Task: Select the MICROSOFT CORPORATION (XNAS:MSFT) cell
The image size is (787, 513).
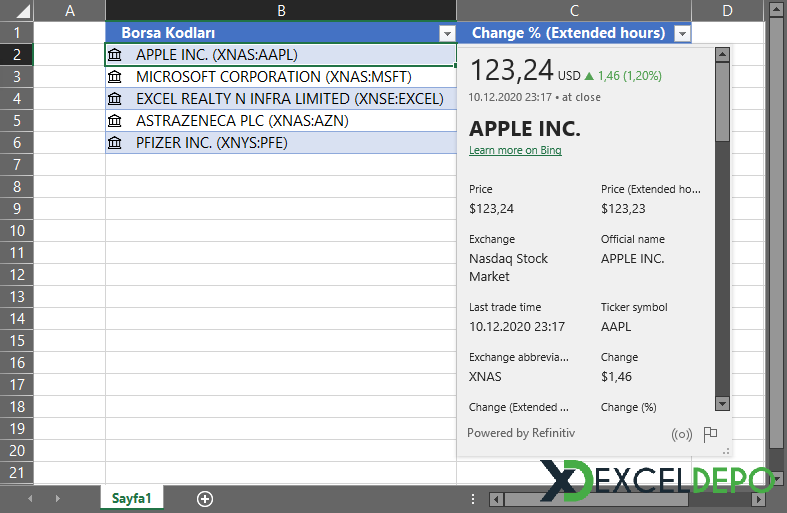Action: pyautogui.click(x=281, y=77)
